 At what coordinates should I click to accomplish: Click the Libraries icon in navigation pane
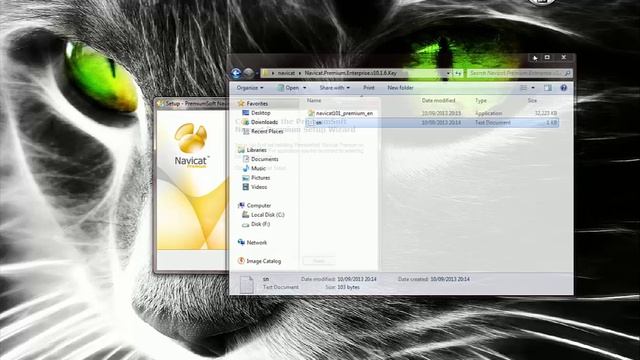(x=241, y=150)
